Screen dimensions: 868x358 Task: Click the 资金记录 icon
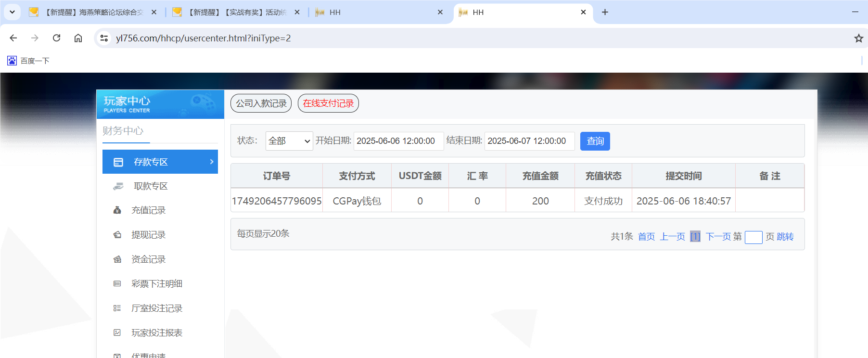[117, 259]
